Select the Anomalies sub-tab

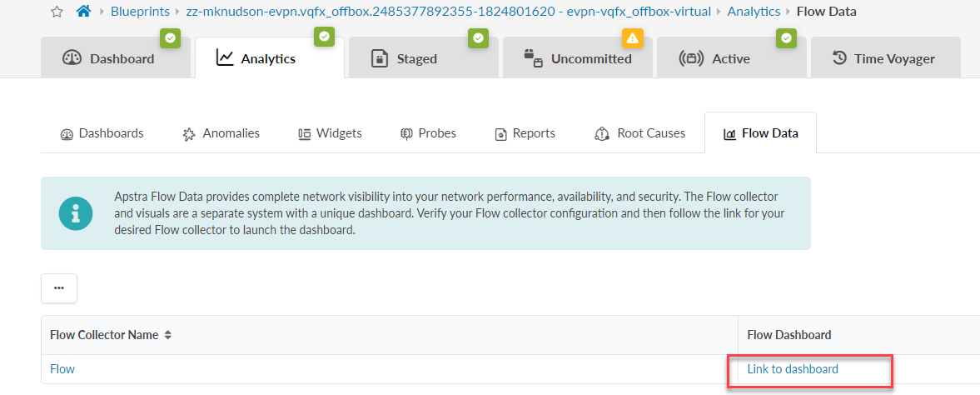(221, 133)
